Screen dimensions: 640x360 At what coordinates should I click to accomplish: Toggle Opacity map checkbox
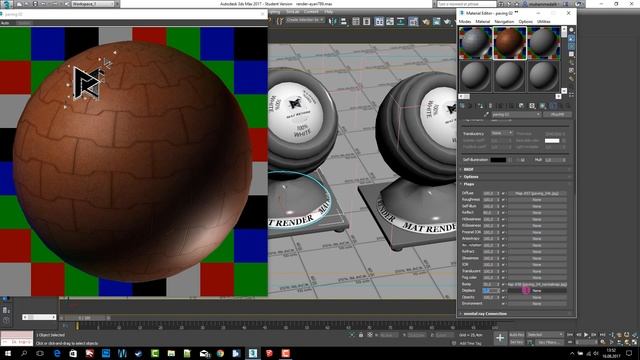(x=503, y=297)
